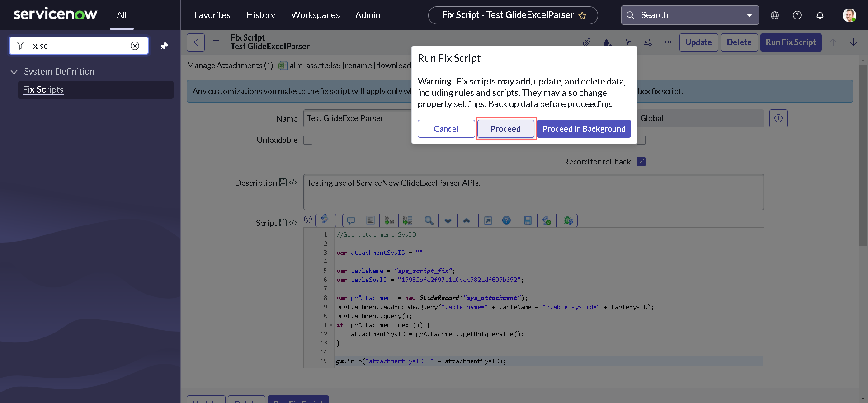Open the user avatar menu
The image size is (868, 403).
(849, 15)
